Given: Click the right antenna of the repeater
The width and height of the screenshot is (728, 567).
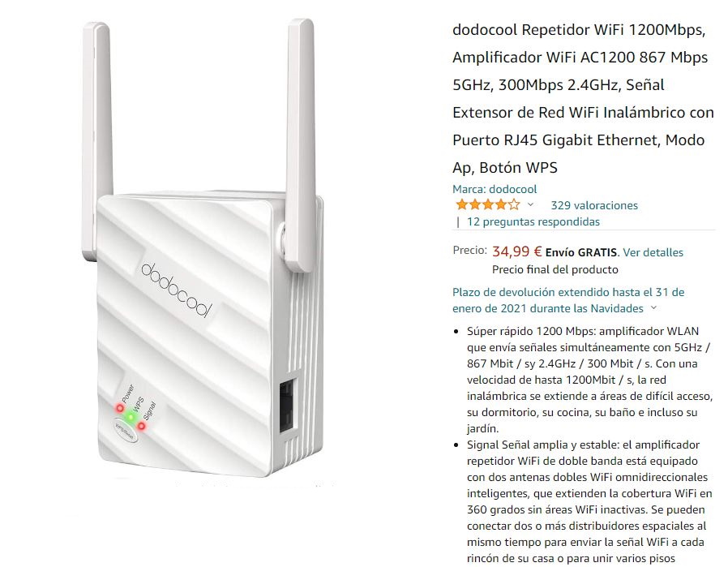Looking at the screenshot, I should 300,144.
